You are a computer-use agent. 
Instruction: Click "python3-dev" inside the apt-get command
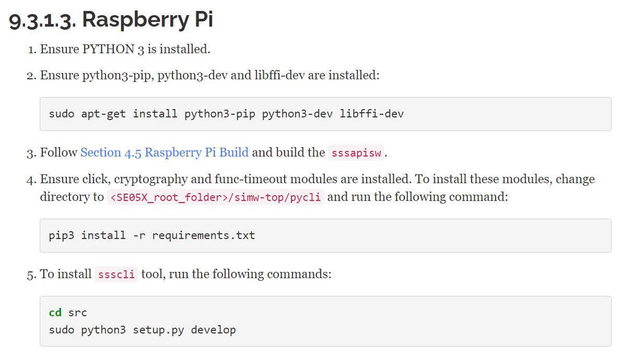pos(297,114)
